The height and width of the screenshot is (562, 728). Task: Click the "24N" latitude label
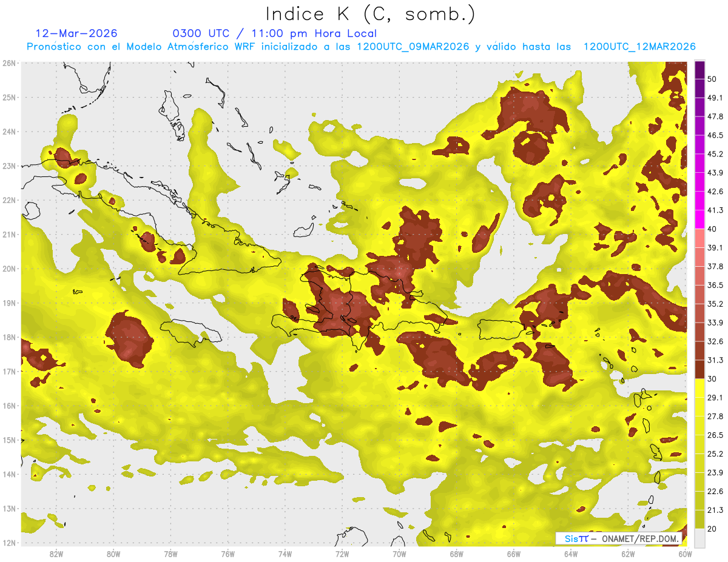point(9,132)
